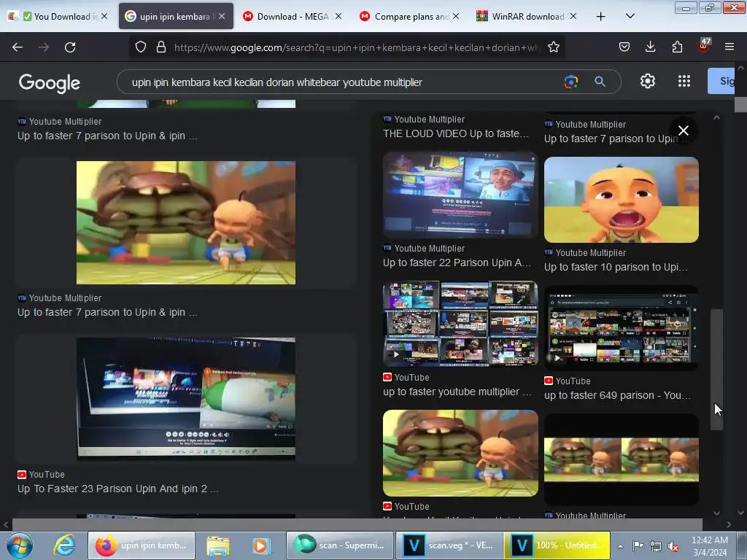
Task: Click the Google search magnifier icon
Action: (x=600, y=82)
